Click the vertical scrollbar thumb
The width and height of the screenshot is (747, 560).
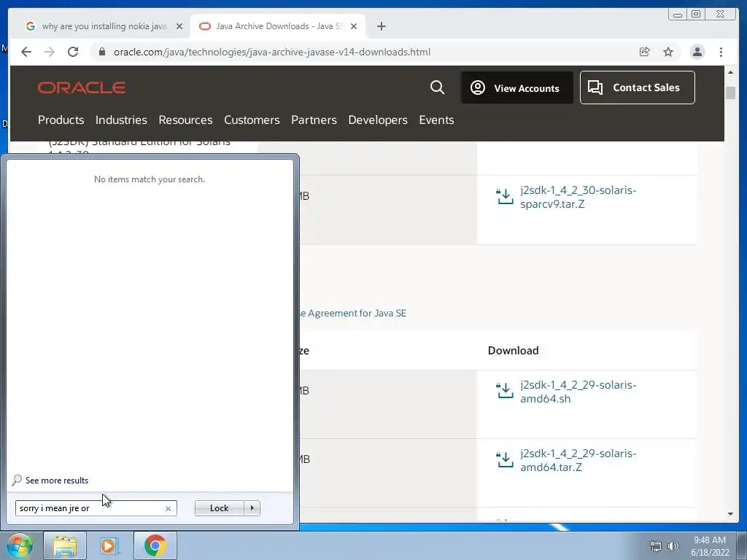[730, 93]
